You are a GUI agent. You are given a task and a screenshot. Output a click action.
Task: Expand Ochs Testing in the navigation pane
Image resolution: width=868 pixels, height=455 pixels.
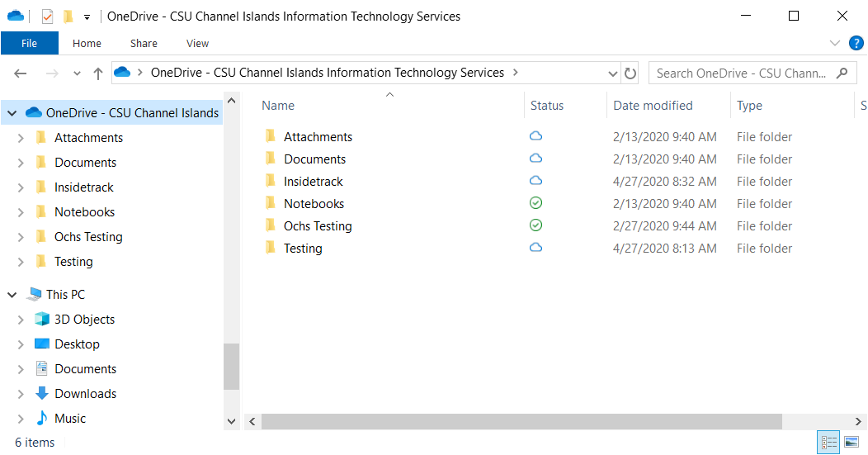click(x=21, y=237)
